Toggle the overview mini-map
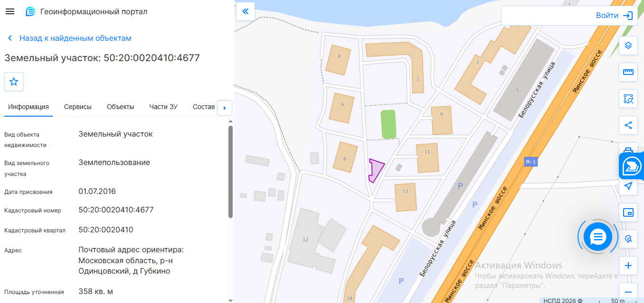This screenshot has height=303, width=644. pos(628,212)
